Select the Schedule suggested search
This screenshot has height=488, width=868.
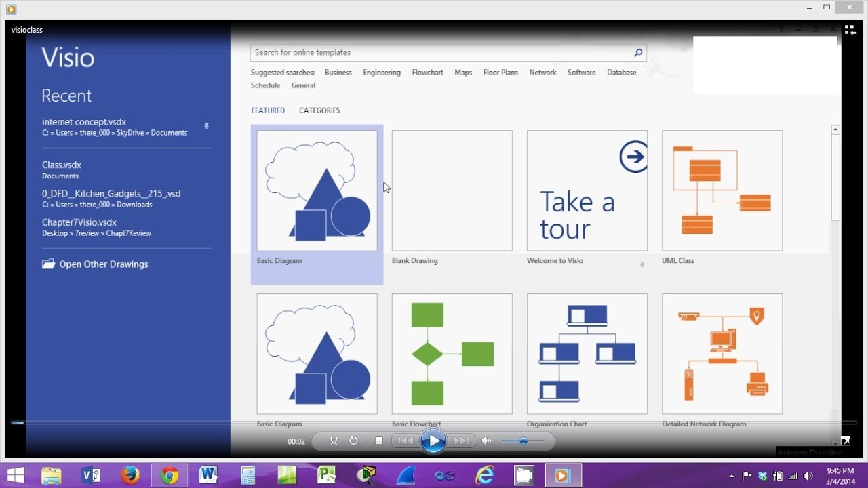pyautogui.click(x=265, y=85)
